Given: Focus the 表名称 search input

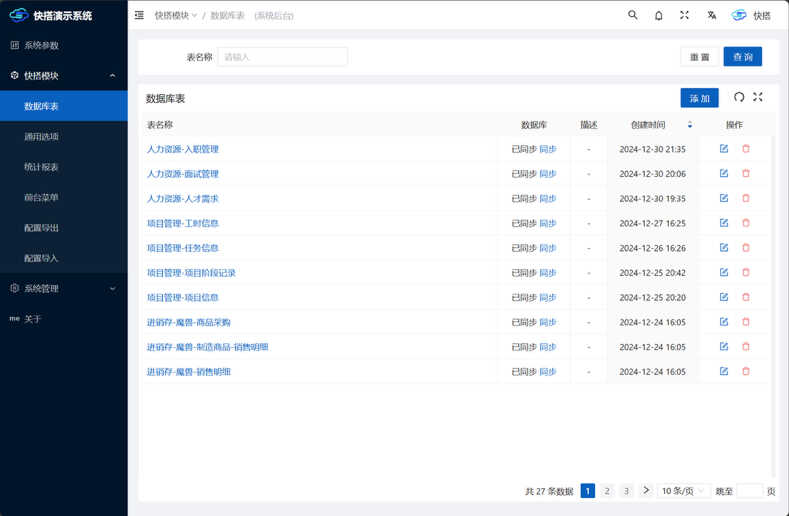Looking at the screenshot, I should 282,57.
